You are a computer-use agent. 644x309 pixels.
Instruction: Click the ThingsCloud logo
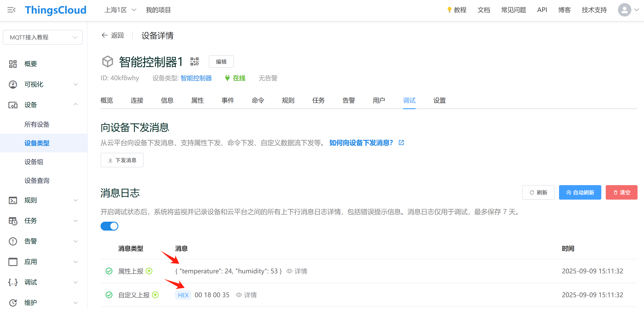(x=55, y=10)
